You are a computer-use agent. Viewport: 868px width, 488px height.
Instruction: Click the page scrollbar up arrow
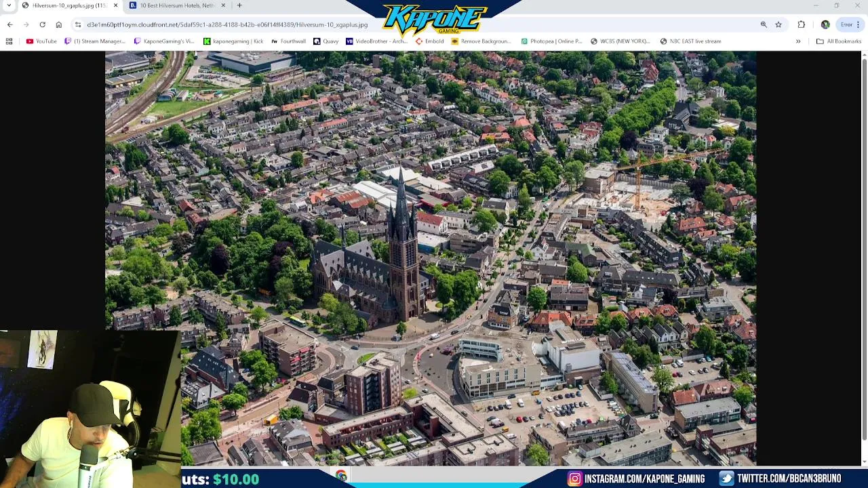point(863,54)
